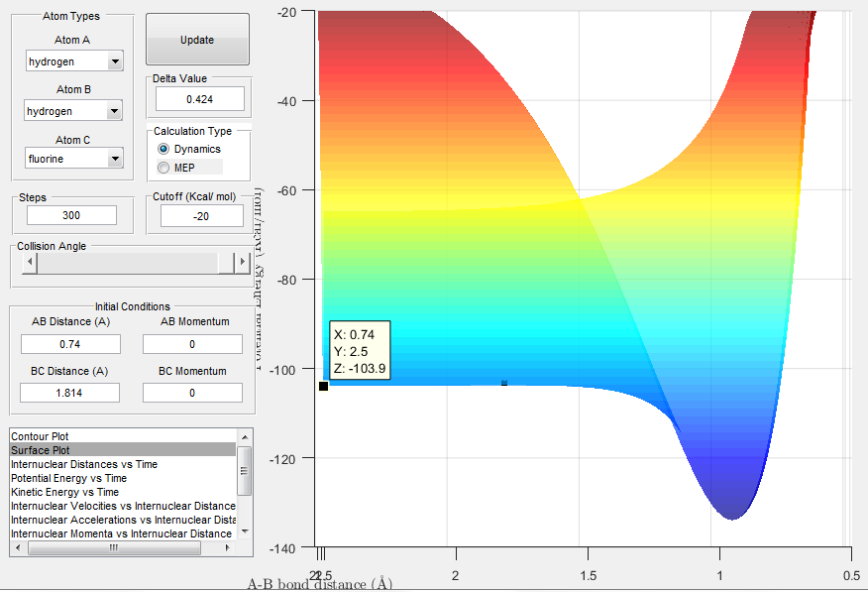Click the Delta Value input field
This screenshot has height=592, width=868.
pos(200,99)
